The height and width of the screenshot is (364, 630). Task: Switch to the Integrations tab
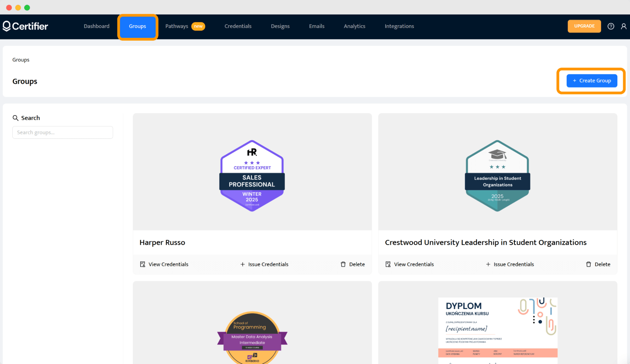click(399, 26)
